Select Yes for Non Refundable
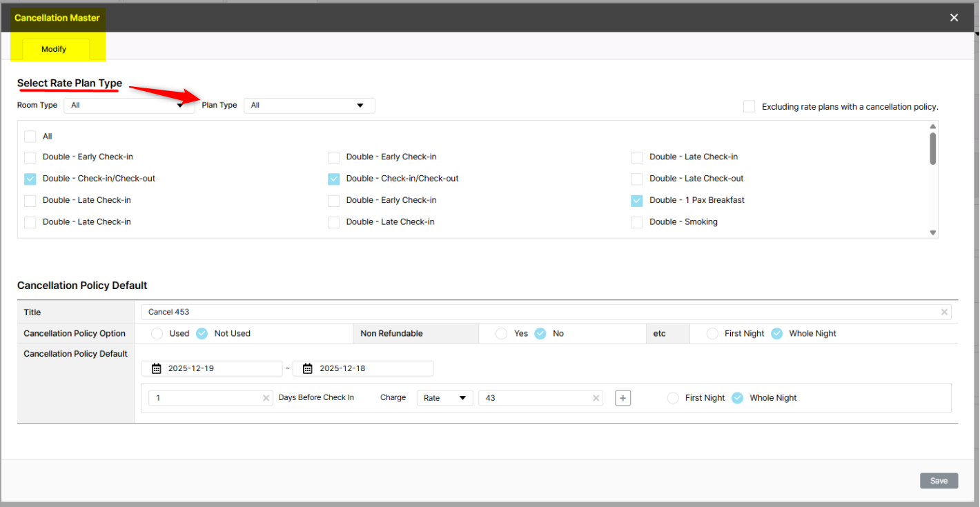Image resolution: width=980 pixels, height=507 pixels. coord(502,333)
